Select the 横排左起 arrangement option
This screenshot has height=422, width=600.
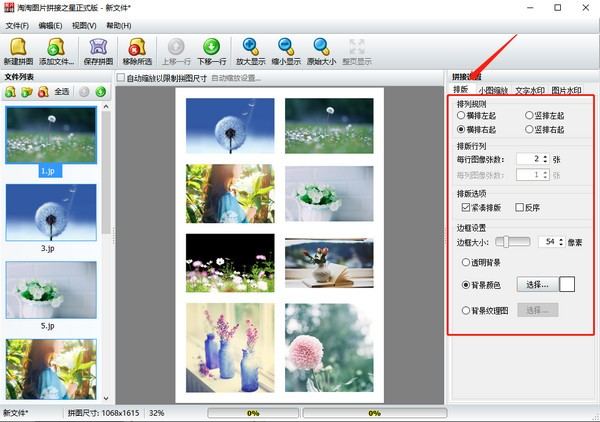(x=461, y=116)
